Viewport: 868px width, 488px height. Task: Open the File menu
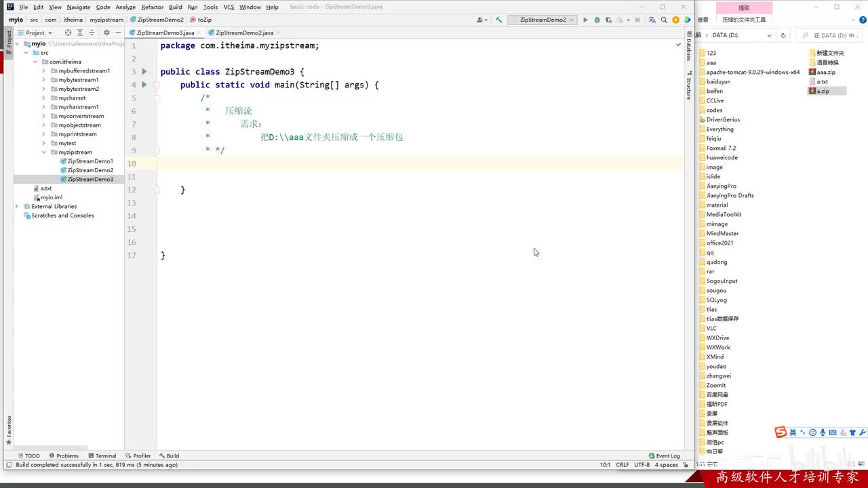click(24, 7)
